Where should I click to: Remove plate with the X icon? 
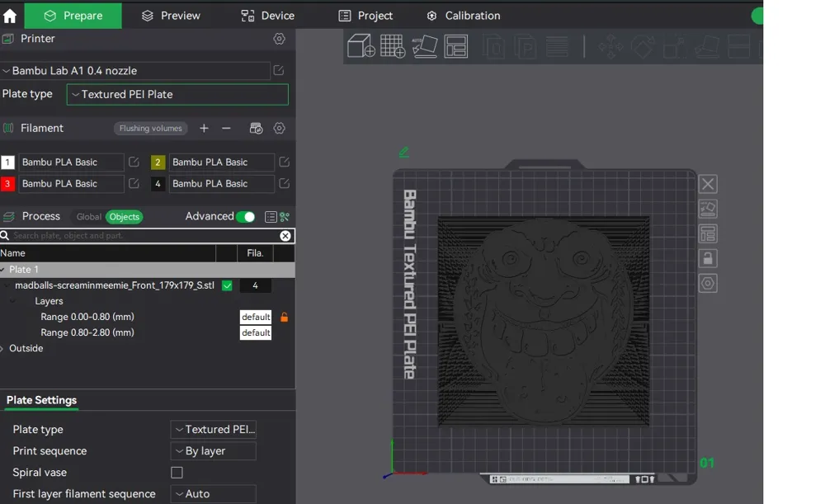pyautogui.click(x=708, y=184)
